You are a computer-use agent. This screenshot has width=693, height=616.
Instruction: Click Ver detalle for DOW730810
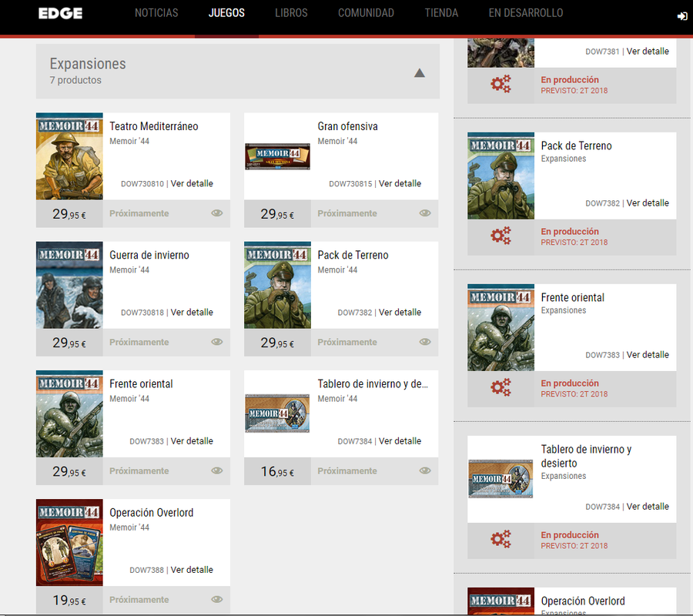(x=192, y=183)
